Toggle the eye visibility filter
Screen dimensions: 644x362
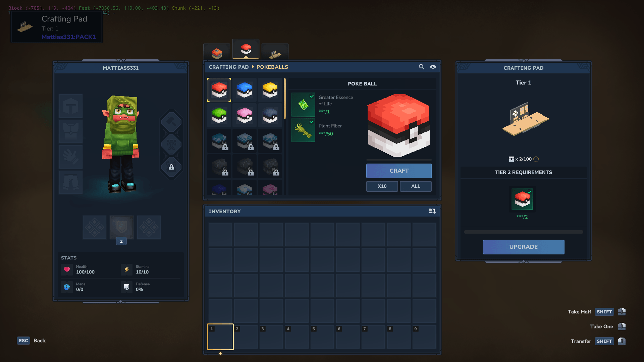tap(433, 67)
